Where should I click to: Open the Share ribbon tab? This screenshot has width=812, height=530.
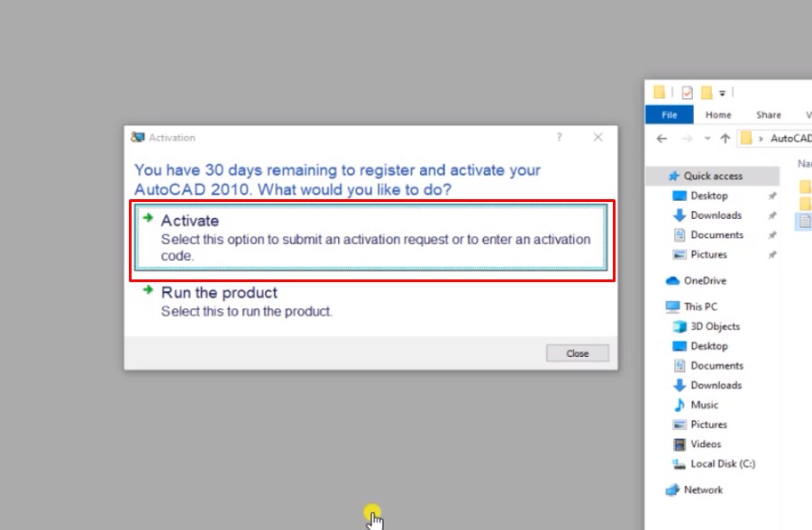[768, 115]
